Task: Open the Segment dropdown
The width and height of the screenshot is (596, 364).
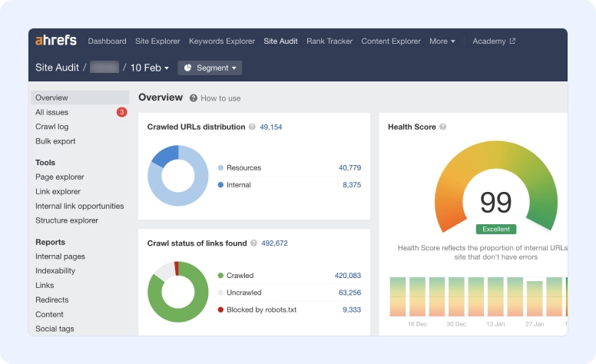Action: pos(210,68)
